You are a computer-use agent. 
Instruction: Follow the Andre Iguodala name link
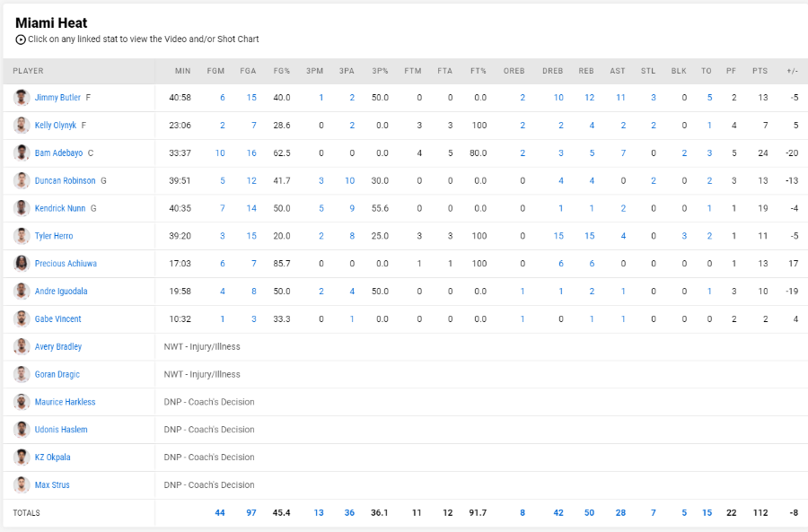click(x=61, y=291)
